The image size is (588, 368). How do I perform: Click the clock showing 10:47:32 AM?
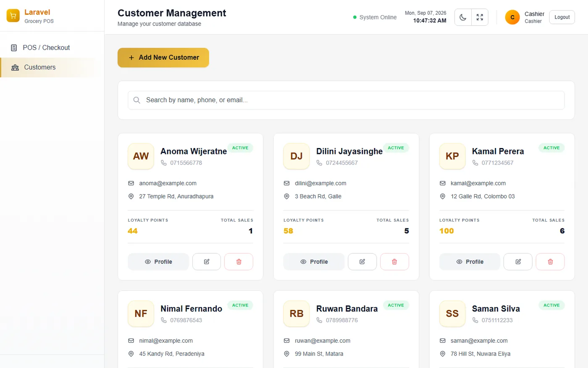[430, 21]
